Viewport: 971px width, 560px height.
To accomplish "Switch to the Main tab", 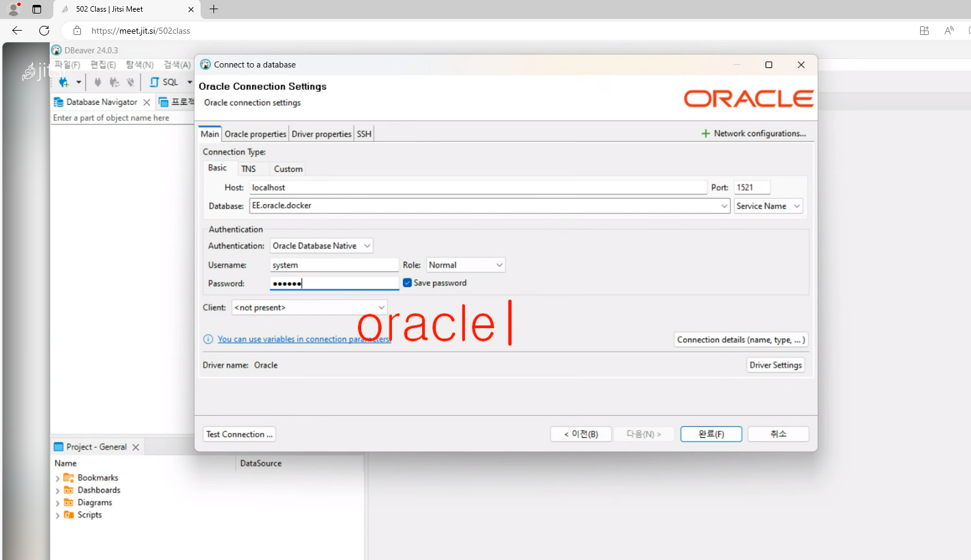I will (210, 134).
